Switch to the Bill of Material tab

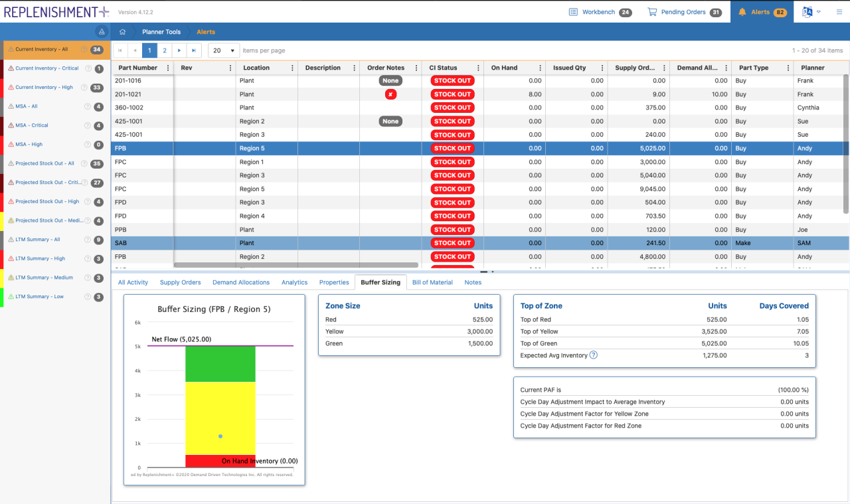tap(432, 282)
